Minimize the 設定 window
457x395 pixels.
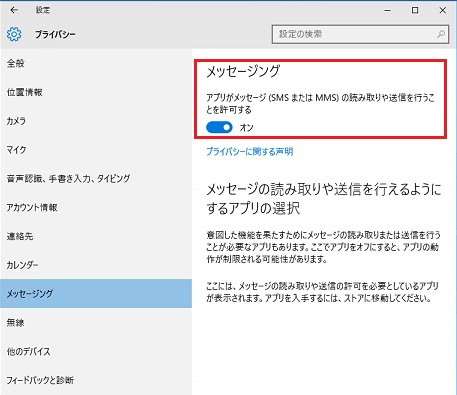coord(387,10)
